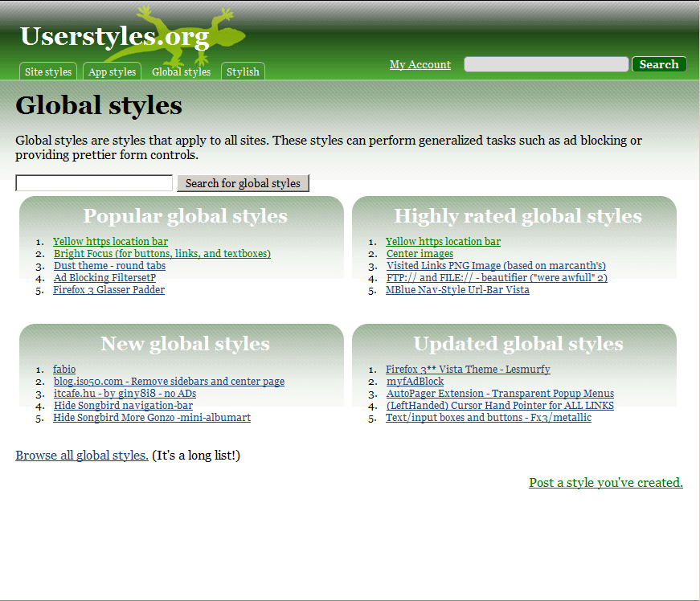Open the Stylish tab

[243, 72]
